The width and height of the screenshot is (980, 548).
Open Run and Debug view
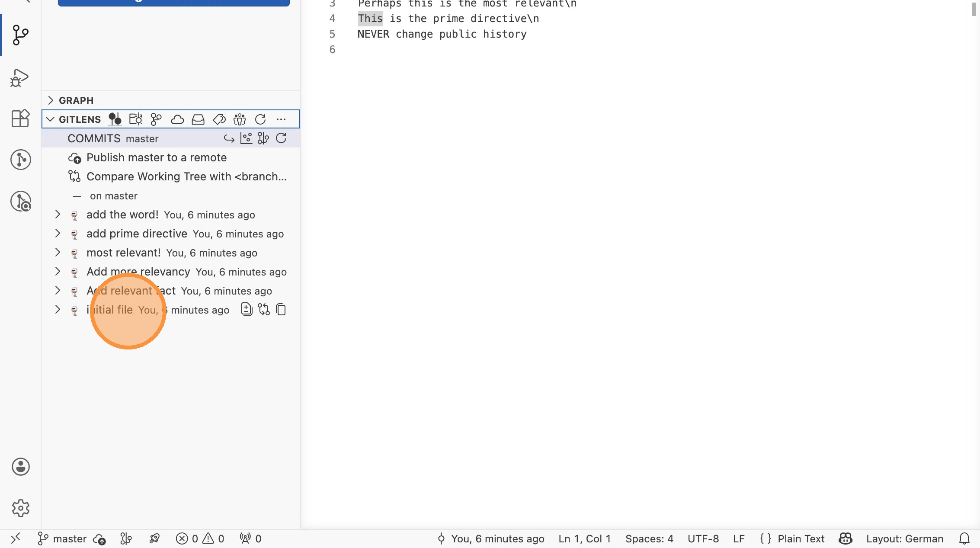(x=19, y=78)
